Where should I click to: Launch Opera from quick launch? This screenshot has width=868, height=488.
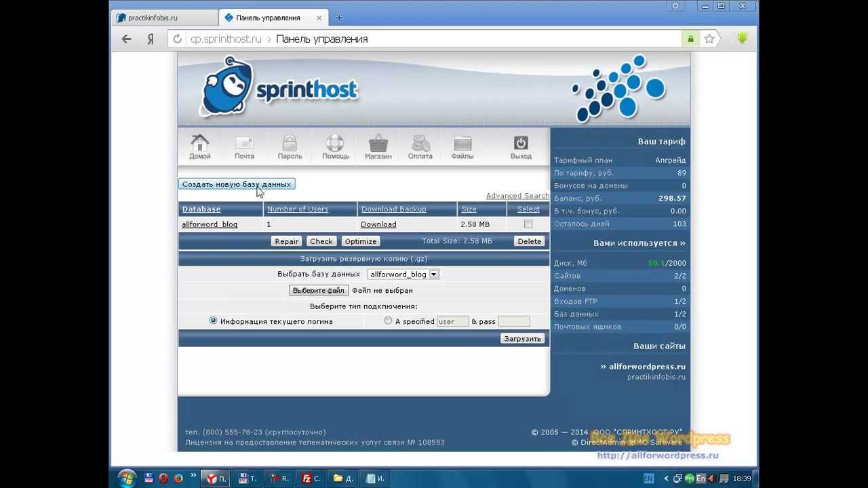[x=163, y=479]
